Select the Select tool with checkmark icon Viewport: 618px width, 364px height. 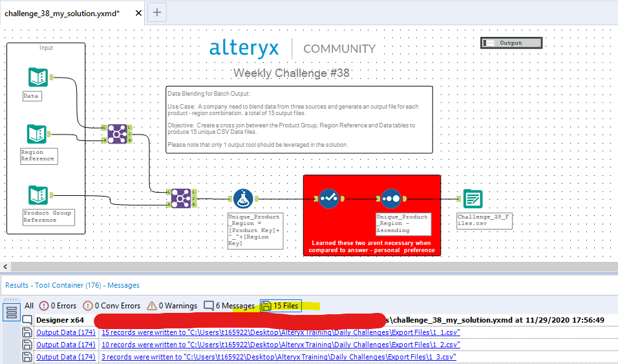point(328,198)
